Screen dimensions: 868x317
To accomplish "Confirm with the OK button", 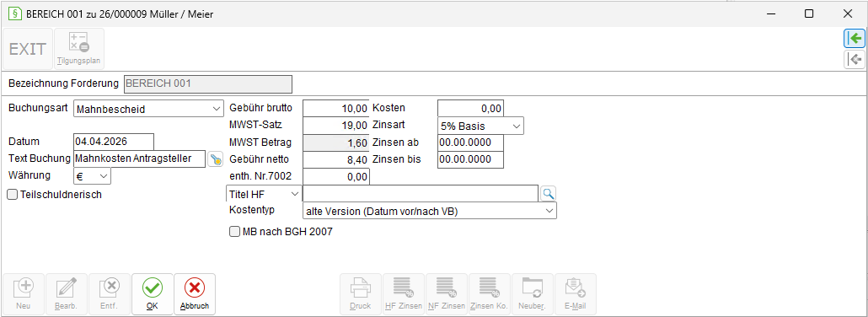I will tap(153, 294).
